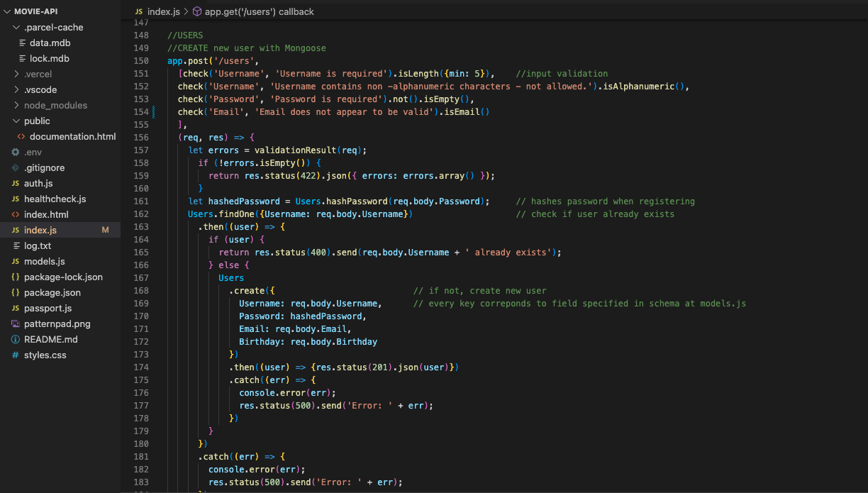Click 'Email: req.body.Email' on line 171
The image size is (868, 493).
tap(293, 329)
